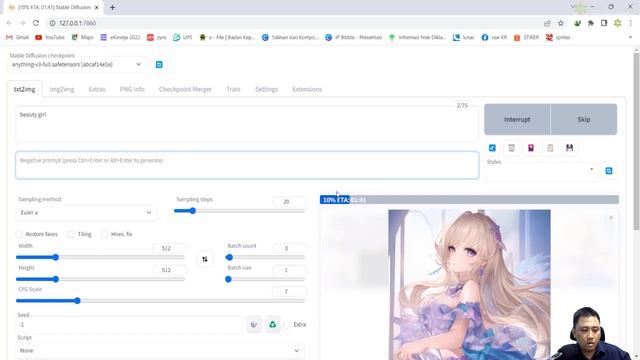The image size is (640, 360).
Task: Open the Train tab
Action: [233, 89]
